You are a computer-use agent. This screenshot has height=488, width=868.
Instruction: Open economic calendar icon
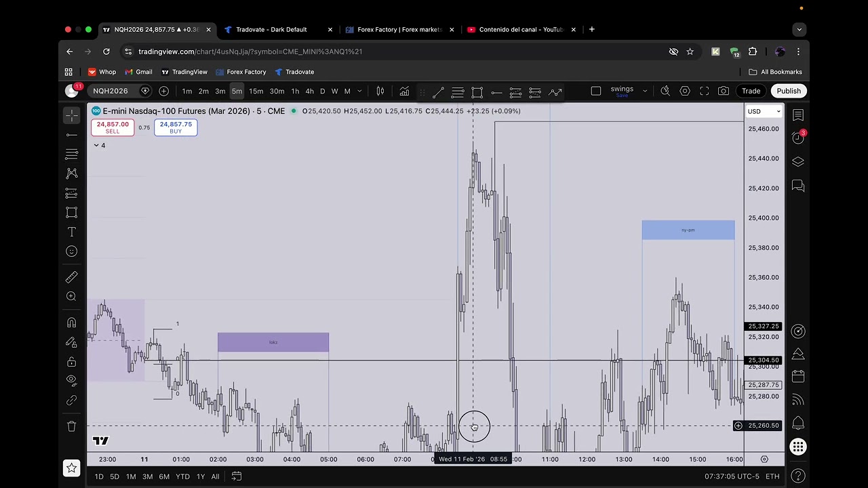798,376
